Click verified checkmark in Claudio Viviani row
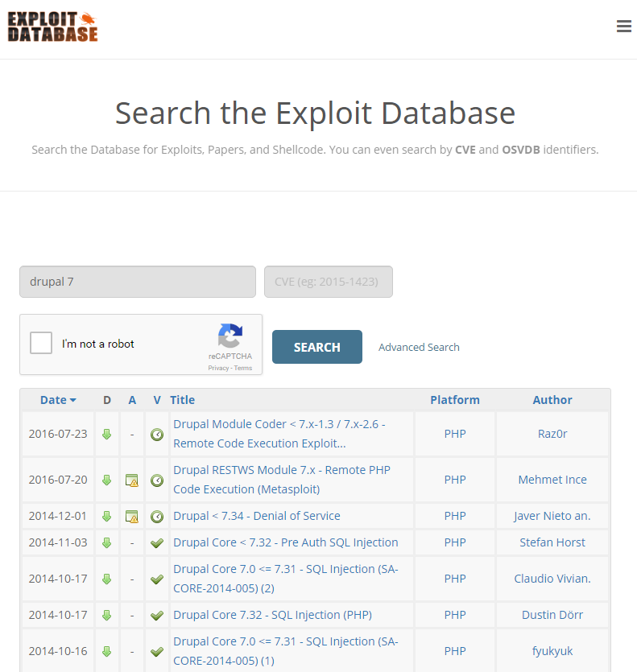The width and height of the screenshot is (637, 672). click(157, 579)
